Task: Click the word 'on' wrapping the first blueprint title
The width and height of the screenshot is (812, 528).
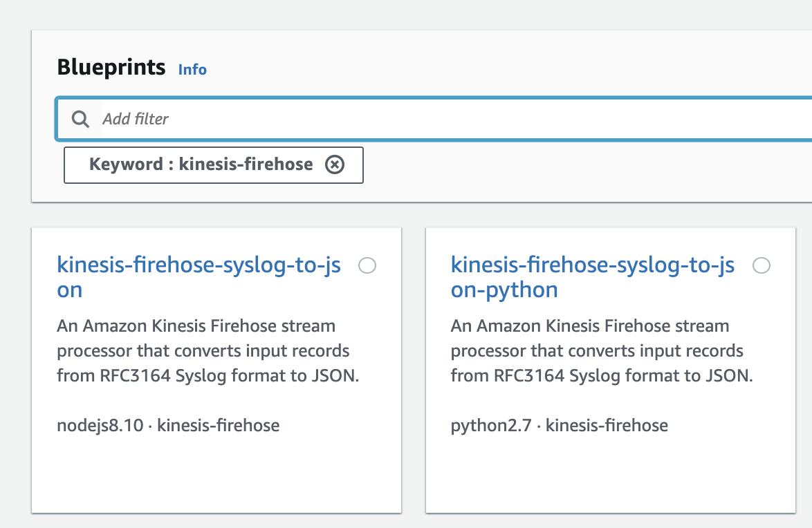Action: [70, 290]
